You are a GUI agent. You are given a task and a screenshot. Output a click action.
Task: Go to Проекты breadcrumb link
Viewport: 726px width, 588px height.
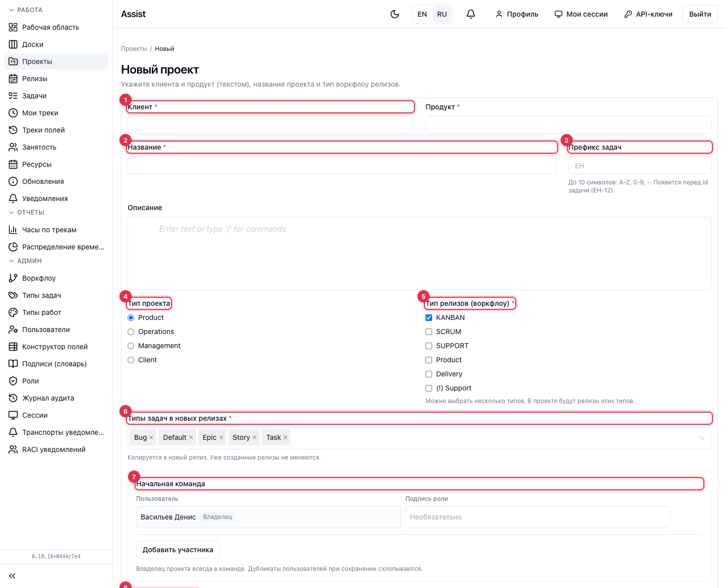coord(134,49)
